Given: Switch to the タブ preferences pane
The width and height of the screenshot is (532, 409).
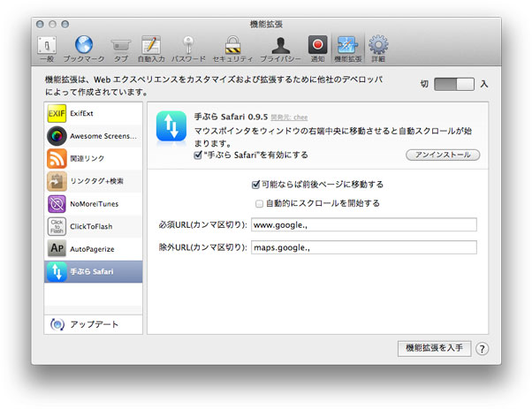Looking at the screenshot, I should tap(121, 49).
